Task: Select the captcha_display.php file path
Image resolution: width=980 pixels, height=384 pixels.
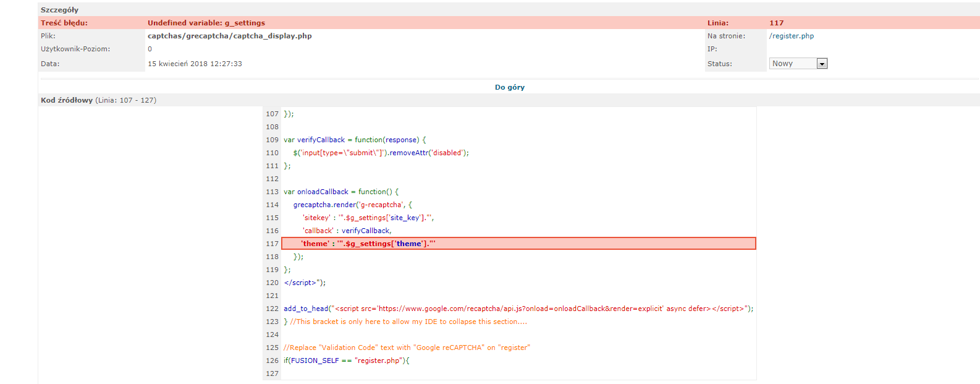Action: 230,36
